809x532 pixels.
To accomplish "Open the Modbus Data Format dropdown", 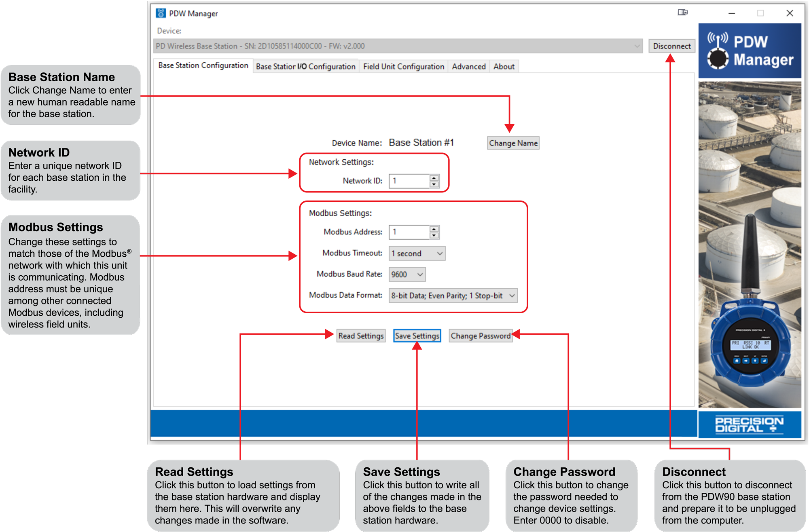I will click(x=453, y=296).
